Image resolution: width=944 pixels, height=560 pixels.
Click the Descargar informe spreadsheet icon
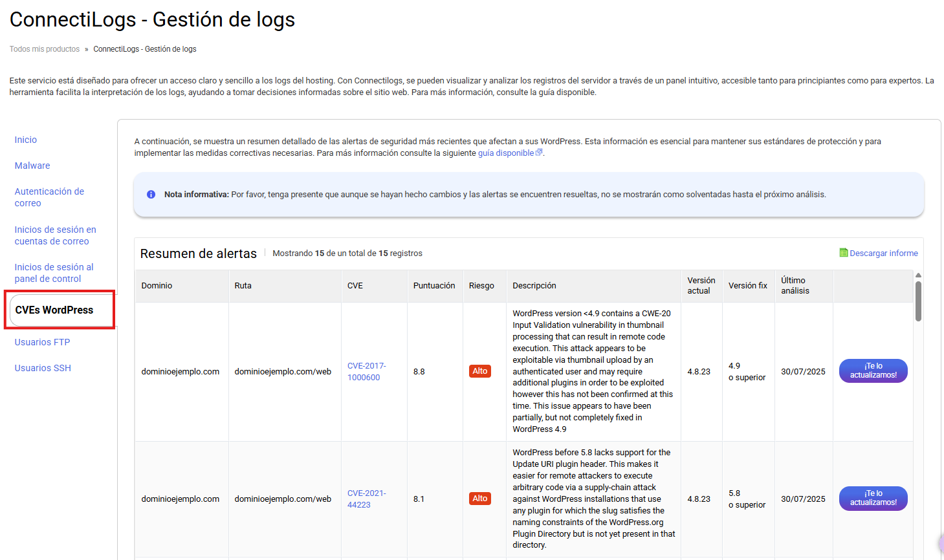click(x=843, y=253)
